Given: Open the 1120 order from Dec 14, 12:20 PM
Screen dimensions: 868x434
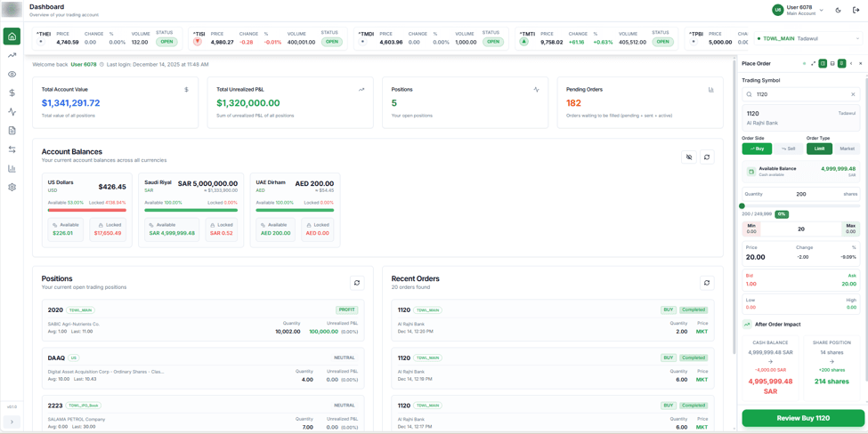Looking at the screenshot, I should 553,321.
